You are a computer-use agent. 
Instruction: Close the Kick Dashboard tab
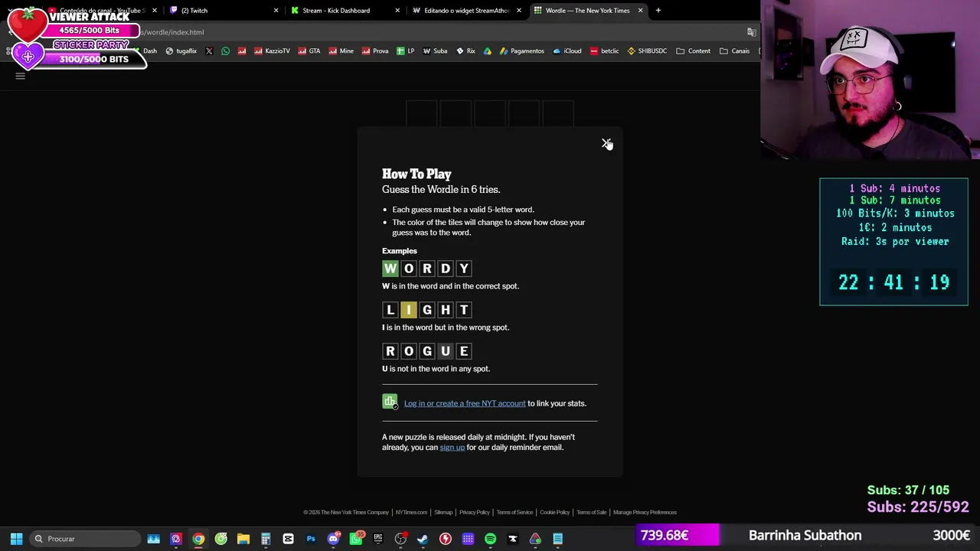[x=397, y=11]
